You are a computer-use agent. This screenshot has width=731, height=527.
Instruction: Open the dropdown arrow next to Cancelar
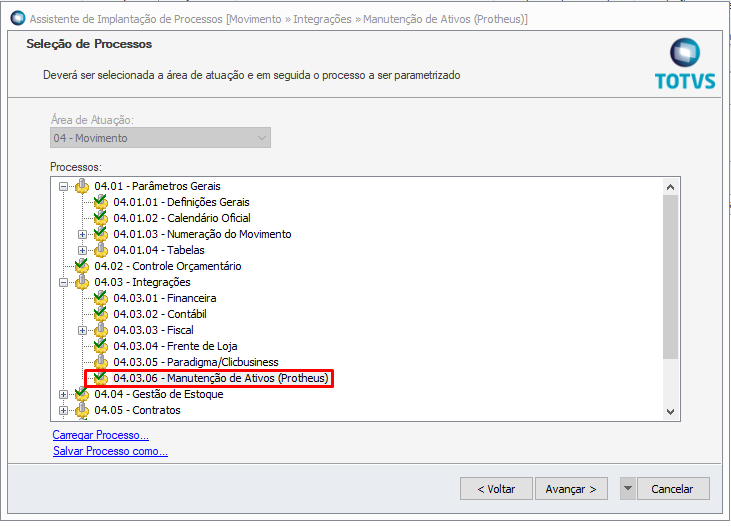coord(628,488)
